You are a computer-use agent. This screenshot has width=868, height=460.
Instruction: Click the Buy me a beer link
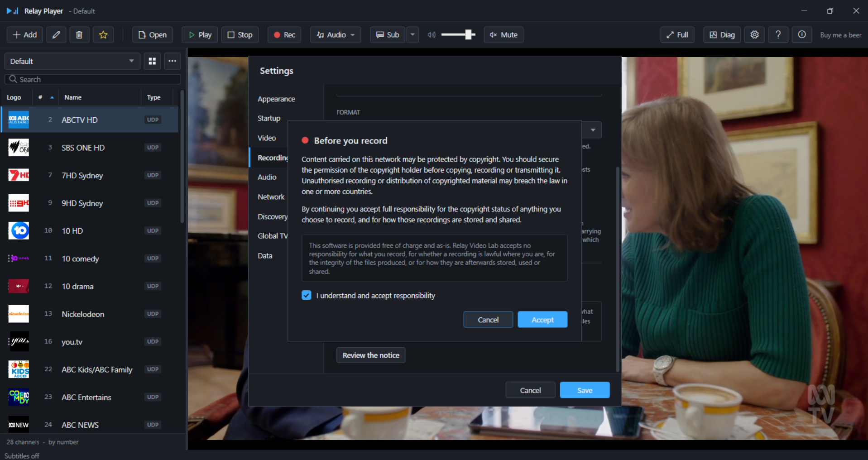840,35
